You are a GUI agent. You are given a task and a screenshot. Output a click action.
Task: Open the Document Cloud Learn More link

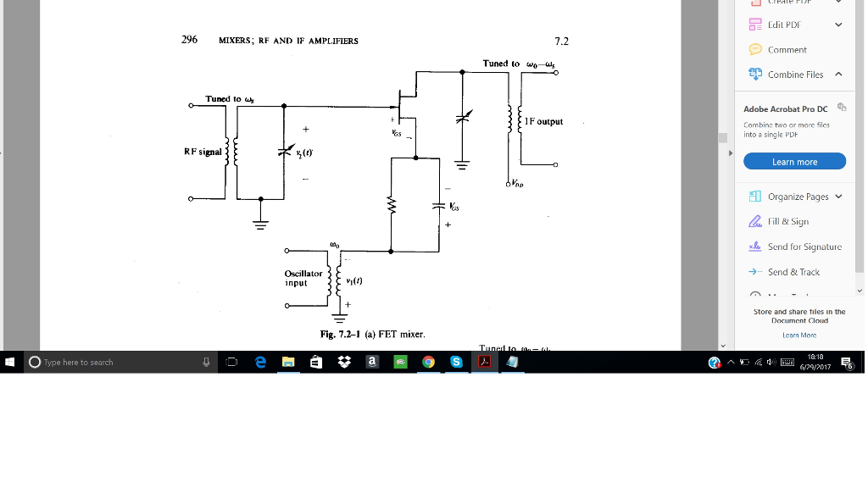tap(798, 335)
